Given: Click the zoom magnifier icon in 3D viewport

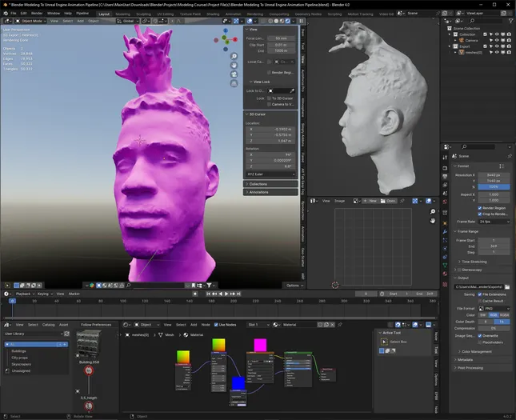Looking at the screenshot, I should [234, 56].
